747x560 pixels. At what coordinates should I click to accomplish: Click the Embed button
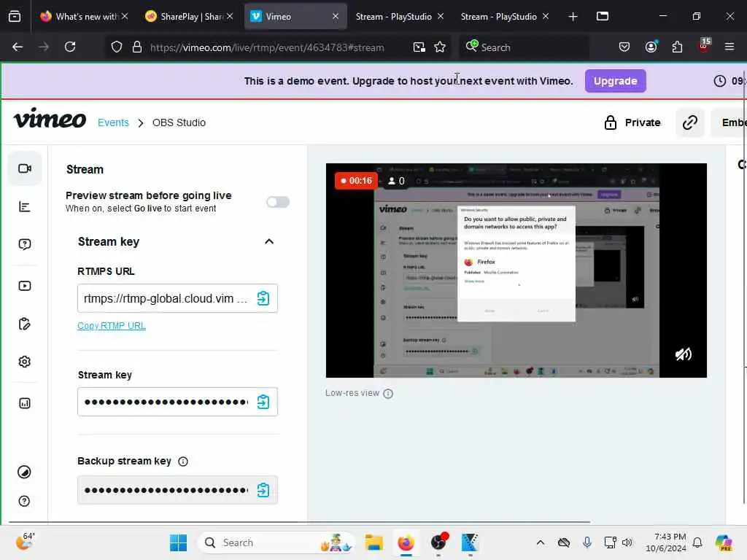click(x=729, y=122)
